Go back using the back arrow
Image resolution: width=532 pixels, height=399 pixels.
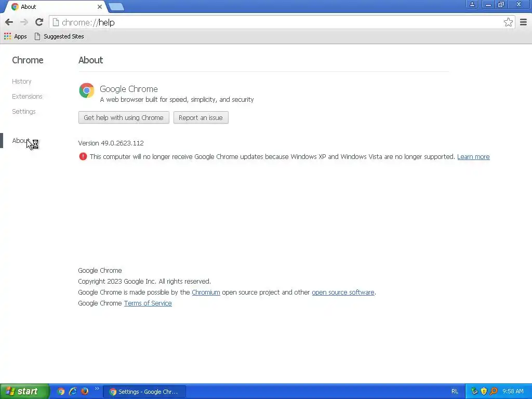click(x=9, y=22)
